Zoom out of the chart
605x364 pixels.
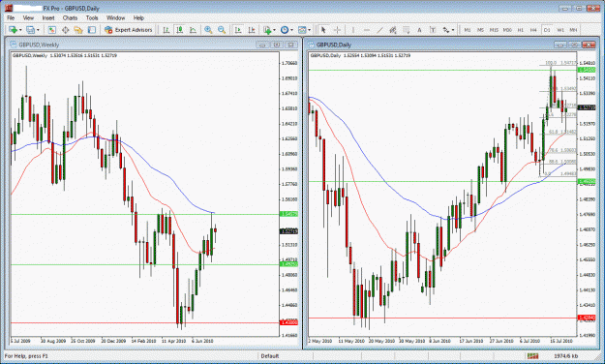click(x=222, y=30)
